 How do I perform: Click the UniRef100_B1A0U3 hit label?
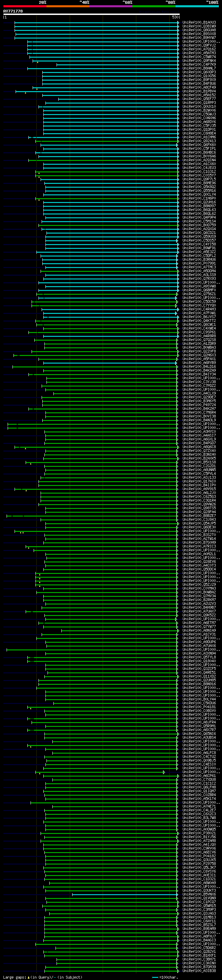coord(199,23)
